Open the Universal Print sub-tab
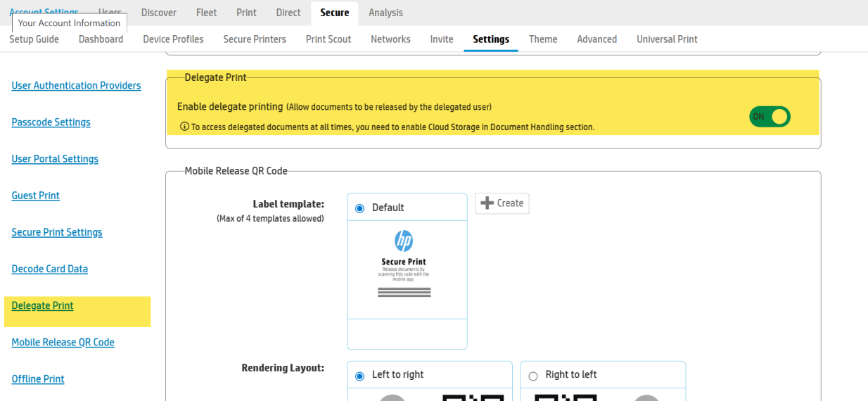868x401 pixels. point(667,39)
